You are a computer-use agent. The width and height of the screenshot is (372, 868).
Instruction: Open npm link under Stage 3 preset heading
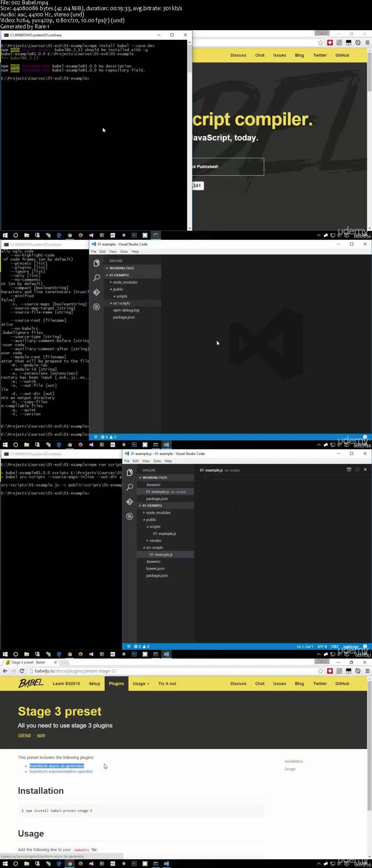click(41, 735)
